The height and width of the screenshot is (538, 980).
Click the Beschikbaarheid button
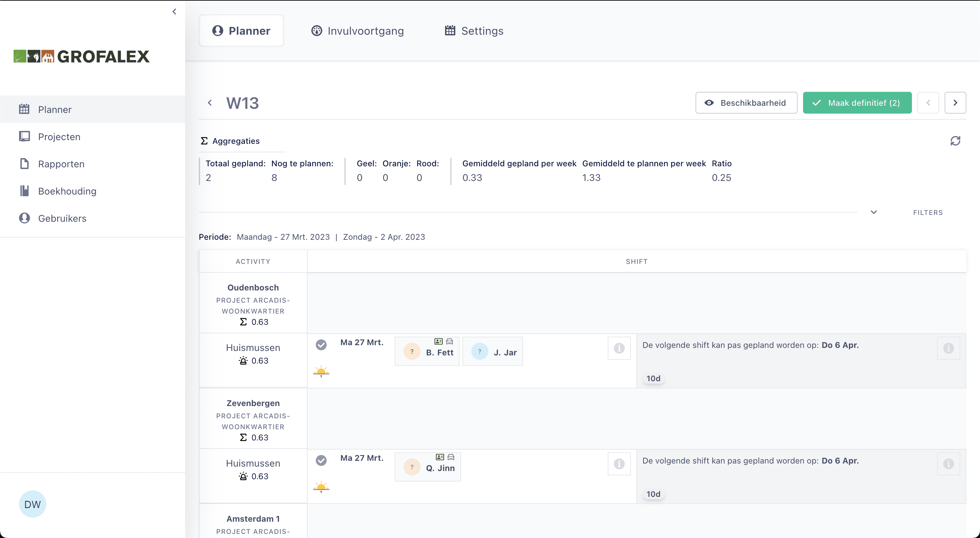[x=746, y=103]
